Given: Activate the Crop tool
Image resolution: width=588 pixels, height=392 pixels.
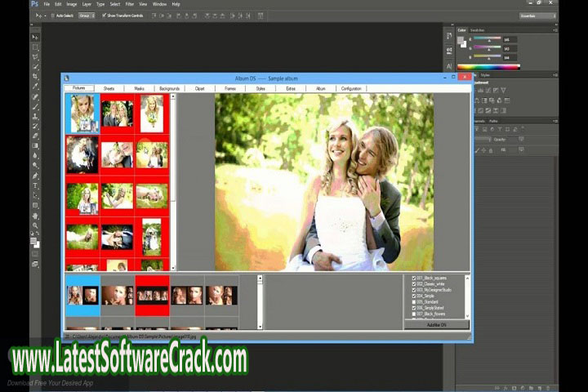Looking at the screenshot, I should click(x=35, y=77).
